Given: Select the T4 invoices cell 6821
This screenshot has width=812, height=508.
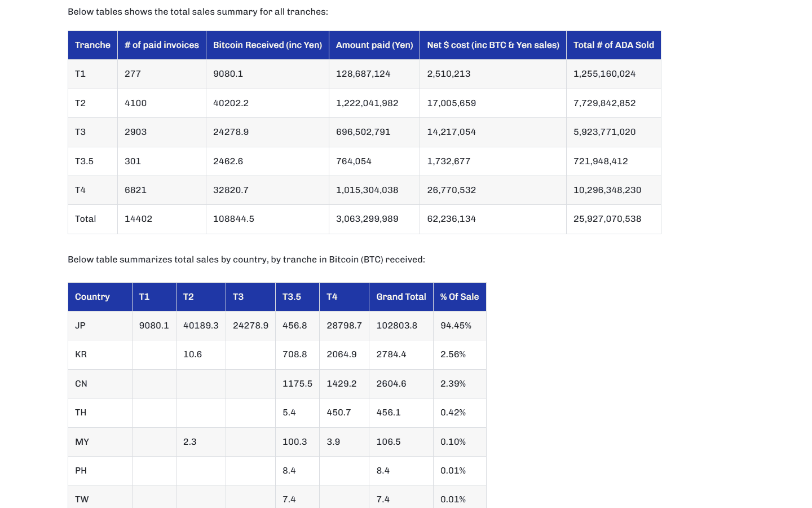Looking at the screenshot, I should point(135,190).
